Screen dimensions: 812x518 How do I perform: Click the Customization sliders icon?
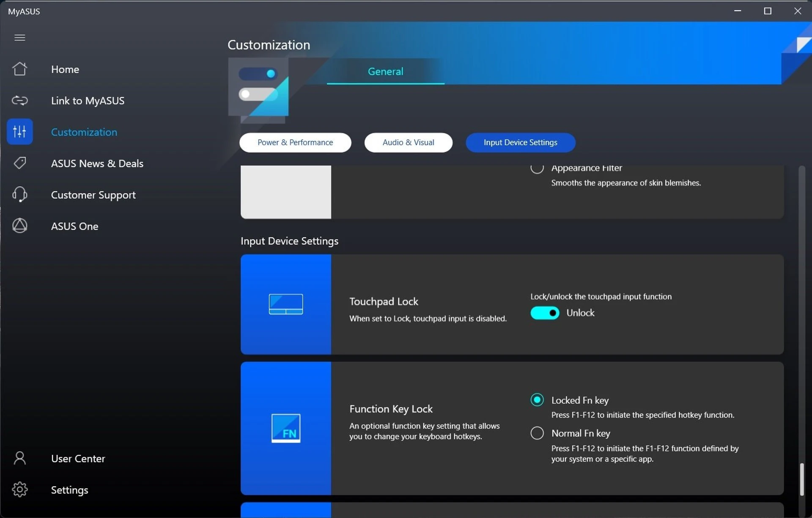pyautogui.click(x=19, y=132)
